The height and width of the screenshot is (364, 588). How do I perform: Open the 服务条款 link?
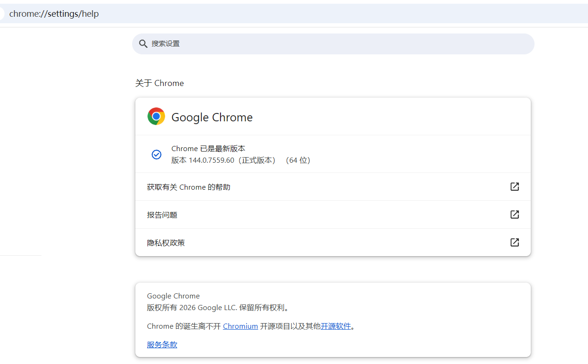(162, 345)
